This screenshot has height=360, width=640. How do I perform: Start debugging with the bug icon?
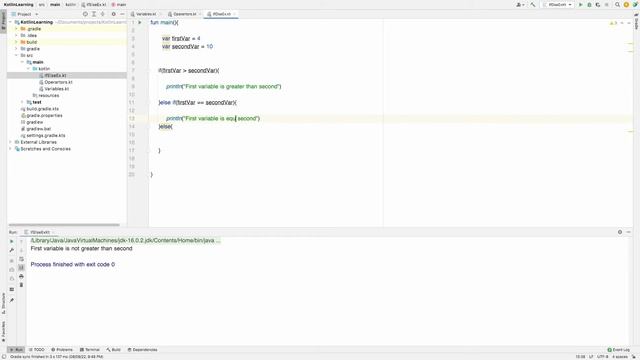point(589,4)
